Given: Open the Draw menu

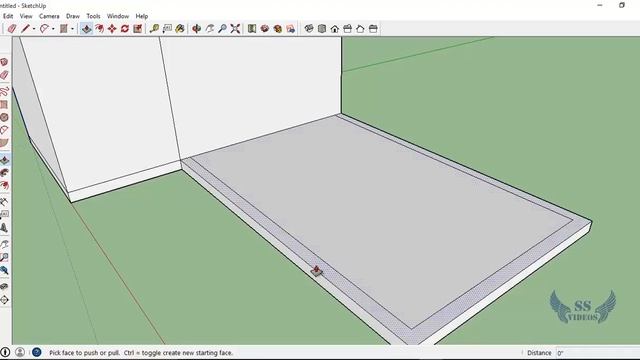Looking at the screenshot, I should (x=73, y=16).
